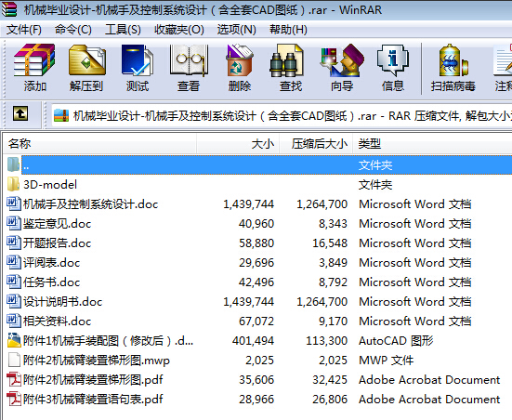
Task: Click the archive path address field
Action: click(282, 115)
